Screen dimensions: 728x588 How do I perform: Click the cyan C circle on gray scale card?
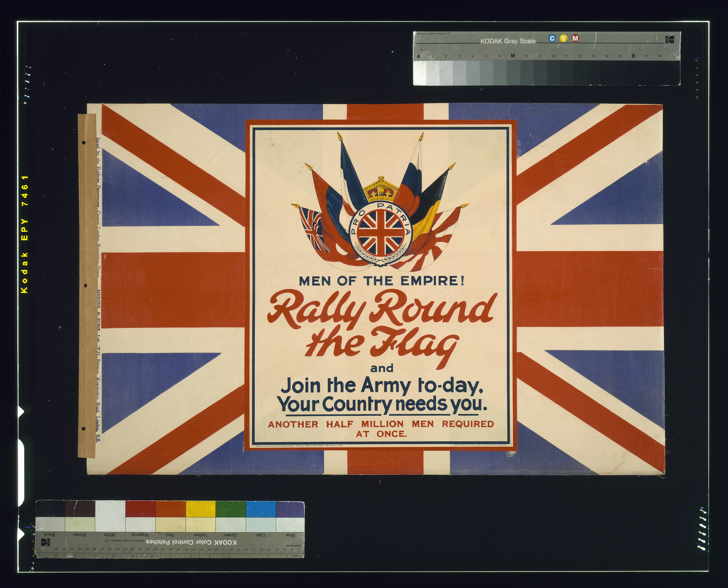(x=552, y=38)
